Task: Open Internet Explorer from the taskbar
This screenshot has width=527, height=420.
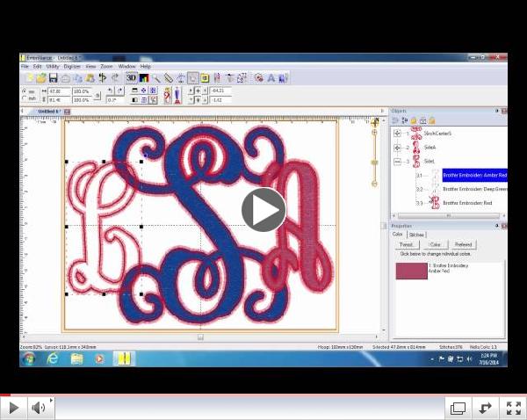Action: tap(53, 358)
